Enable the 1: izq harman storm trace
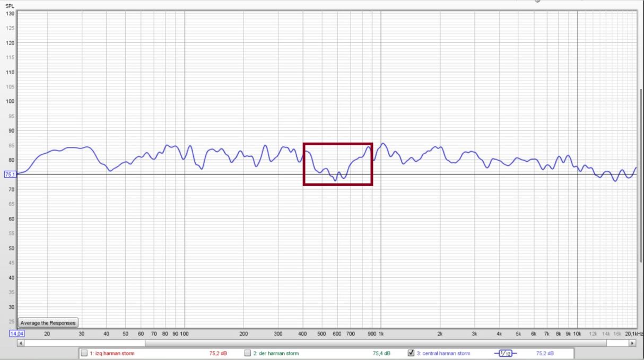 pos(84,353)
